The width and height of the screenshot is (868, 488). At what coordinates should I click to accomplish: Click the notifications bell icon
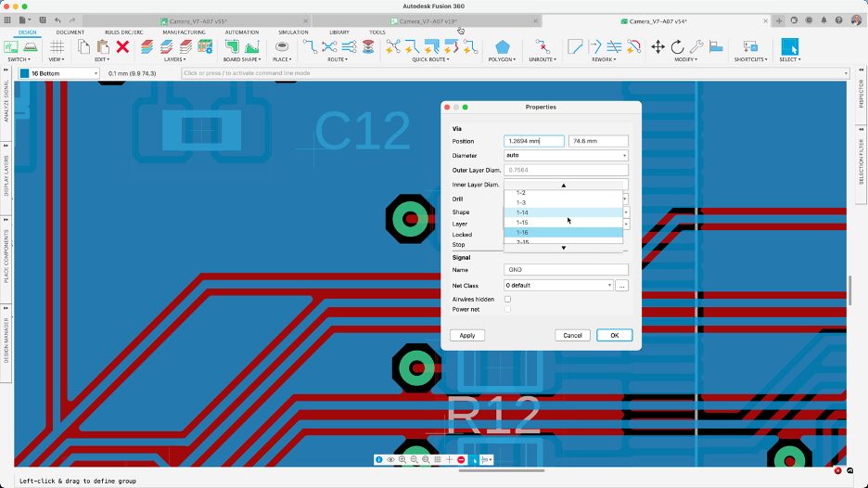823,20
